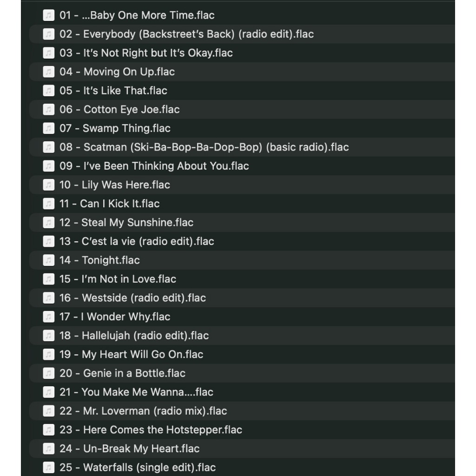Screen dimensions: 476x476
Task: Select 16 - Westside (radio edit).flac
Action: (242, 297)
